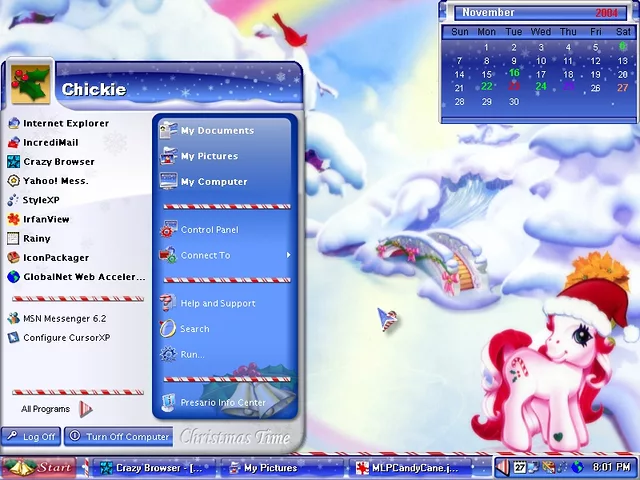Open My Documents folder
The image size is (640, 480).
[x=207, y=131]
